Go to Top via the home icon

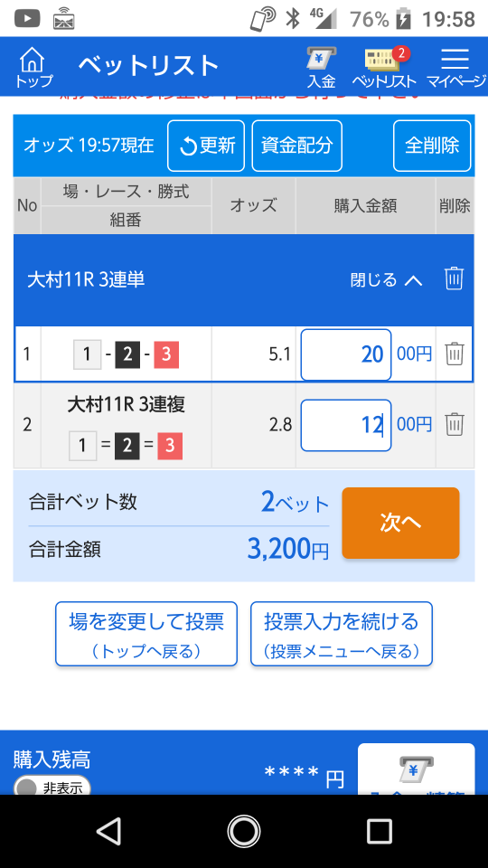(x=33, y=67)
